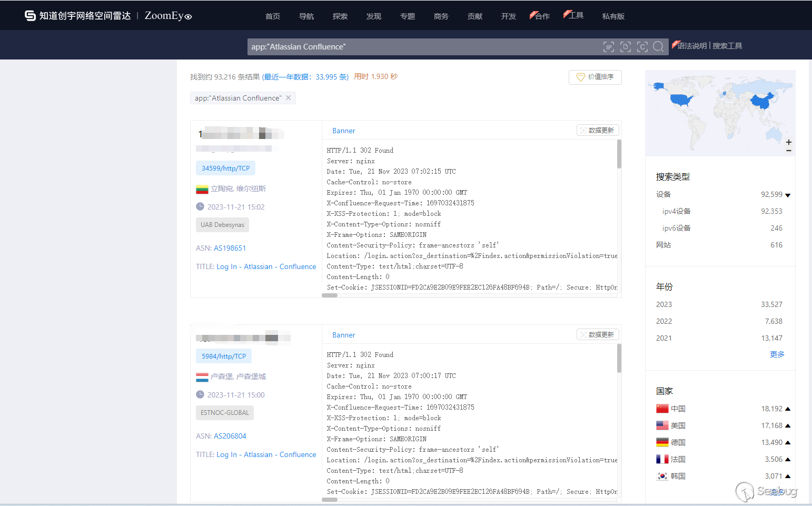Click second result's 数据更新 button

coord(598,334)
